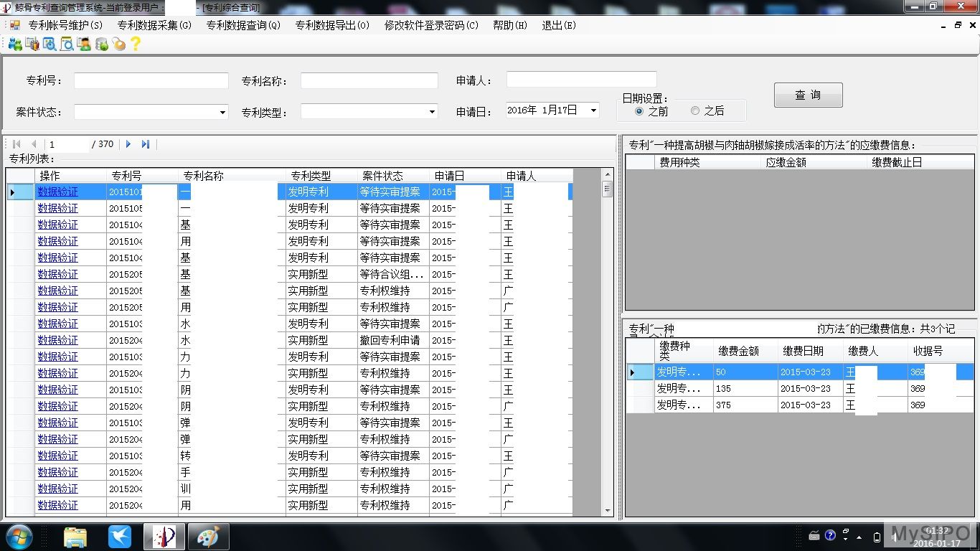Click 数据验证 link in the first row
Screen dimensions: 980x551
point(57,192)
